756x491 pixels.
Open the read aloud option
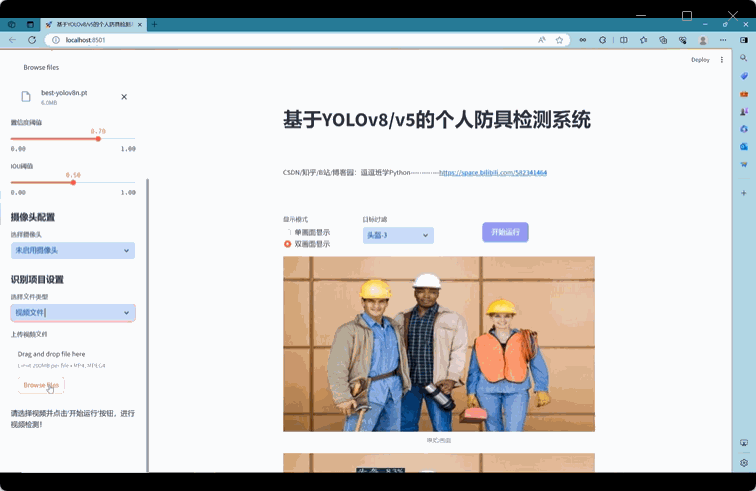point(541,40)
